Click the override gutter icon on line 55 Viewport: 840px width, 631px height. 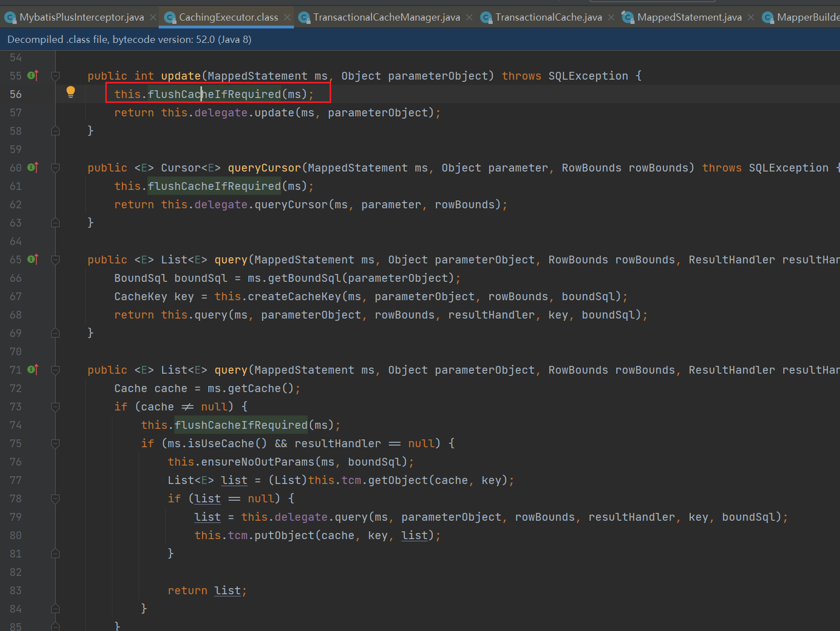[33, 76]
